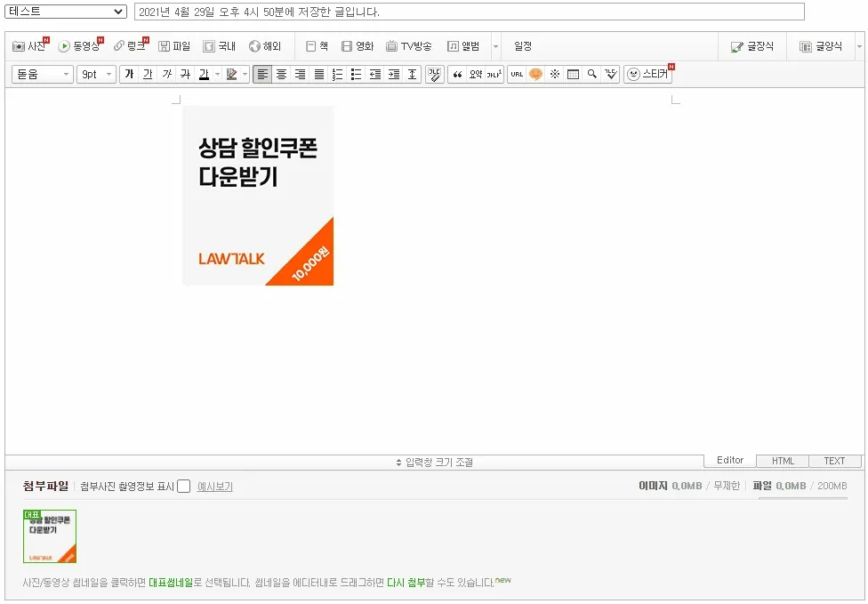Apply underline formatting
The height and width of the screenshot is (604, 868).
[x=148, y=74]
